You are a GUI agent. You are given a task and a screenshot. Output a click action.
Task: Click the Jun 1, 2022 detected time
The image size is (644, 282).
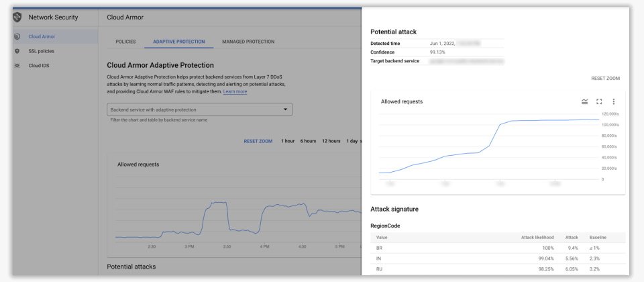point(442,43)
